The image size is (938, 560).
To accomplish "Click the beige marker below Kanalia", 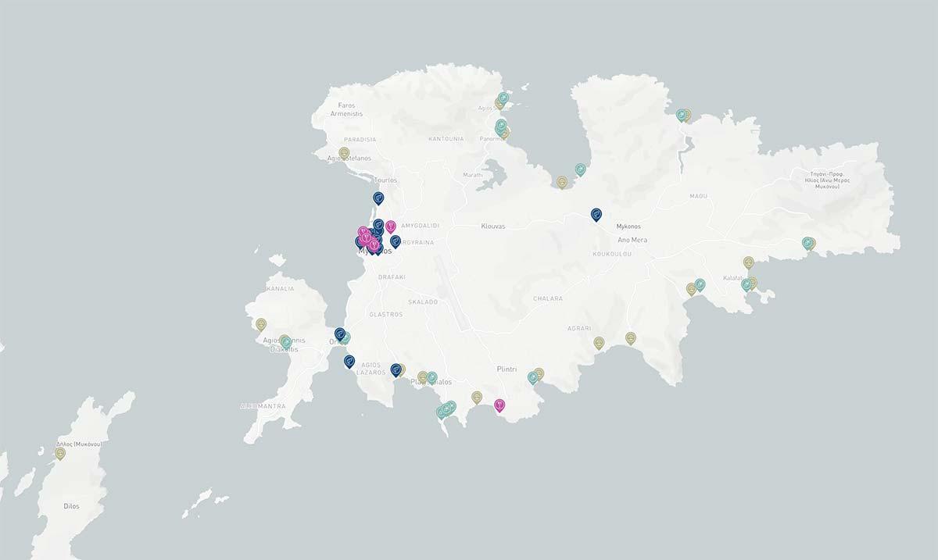I will pyautogui.click(x=261, y=323).
